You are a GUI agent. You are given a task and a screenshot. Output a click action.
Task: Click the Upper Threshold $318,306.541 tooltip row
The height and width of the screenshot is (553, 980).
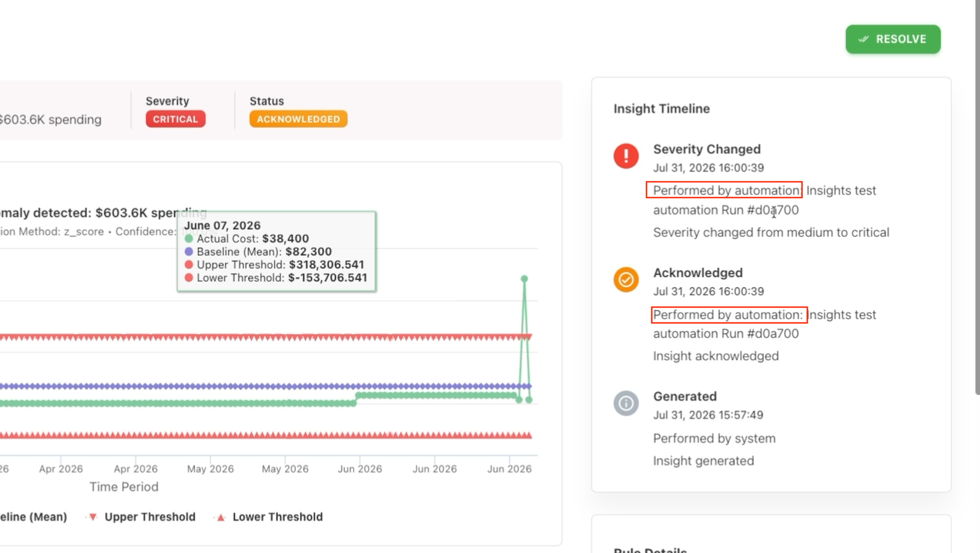click(274, 265)
